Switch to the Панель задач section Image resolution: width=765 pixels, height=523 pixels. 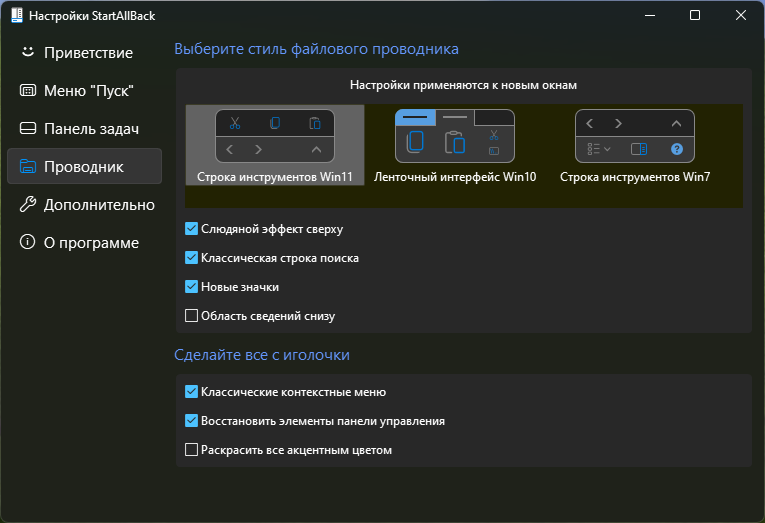pyautogui.click(x=91, y=128)
